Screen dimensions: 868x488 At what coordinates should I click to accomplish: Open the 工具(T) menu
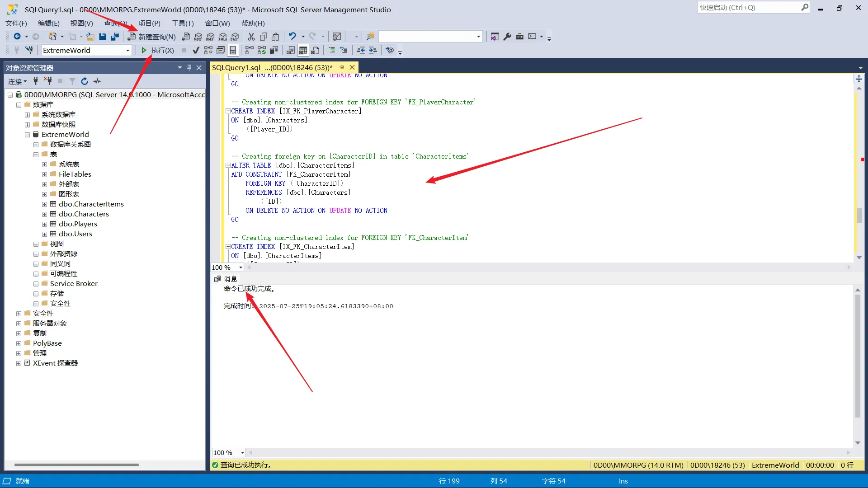183,23
